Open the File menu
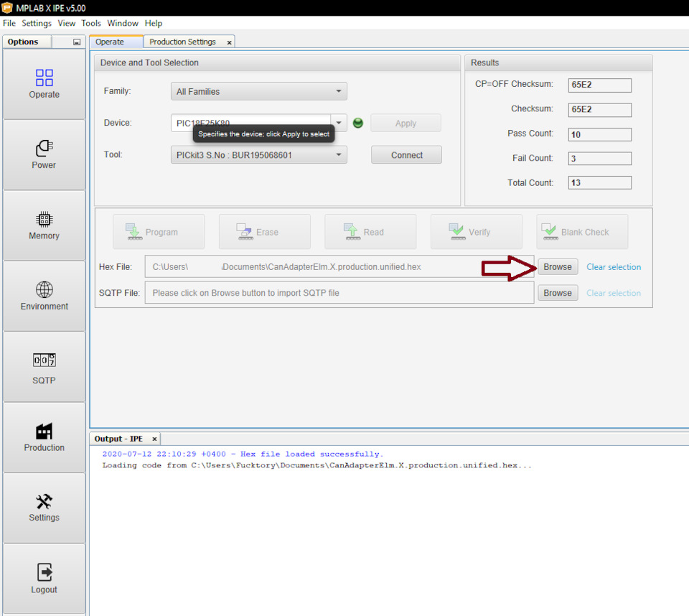This screenshot has height=616, width=689. point(9,23)
